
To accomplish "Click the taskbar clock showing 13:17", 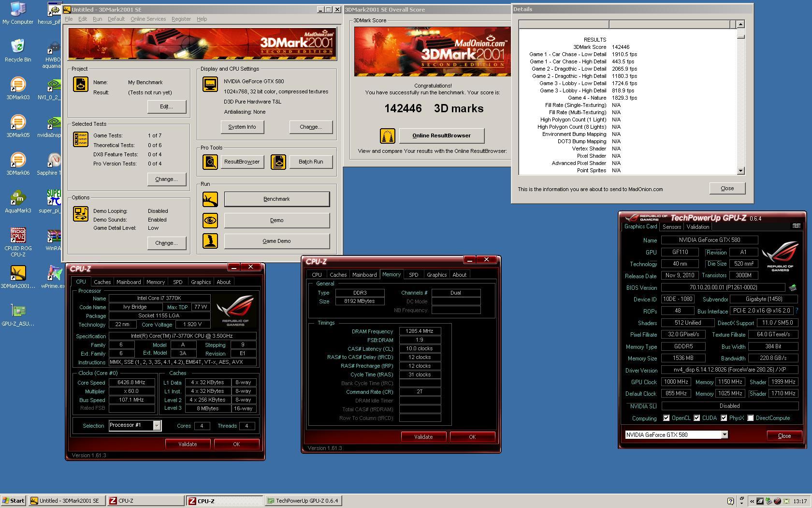I will click(x=800, y=501).
